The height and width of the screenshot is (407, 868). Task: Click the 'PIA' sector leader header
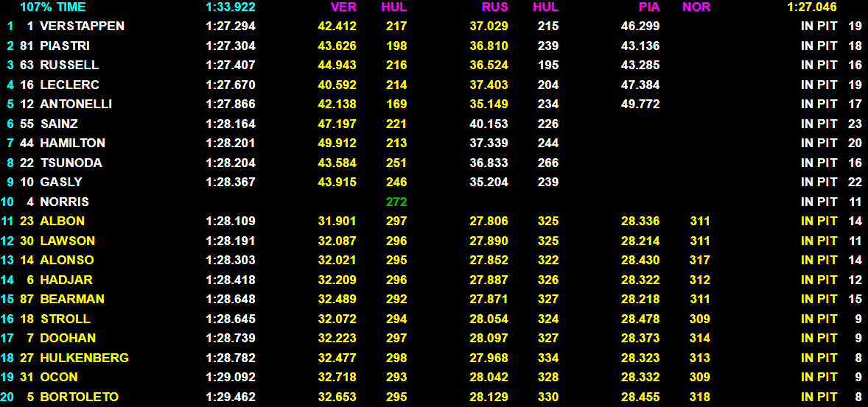pyautogui.click(x=649, y=7)
